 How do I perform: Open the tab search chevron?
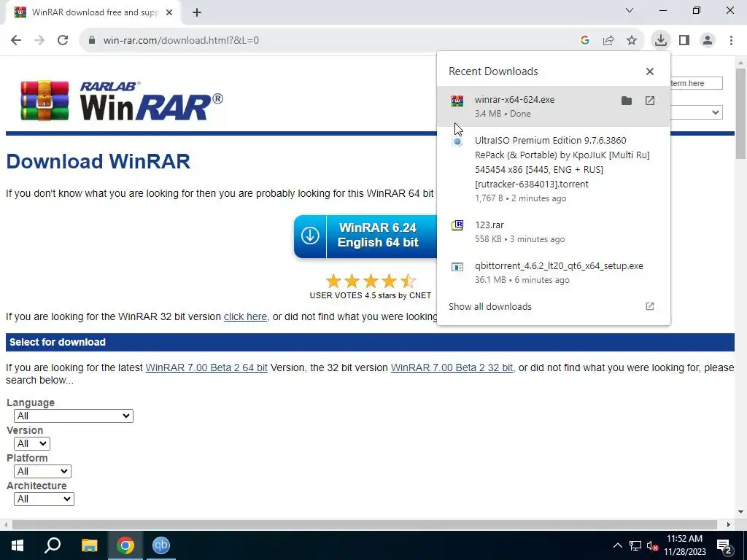point(630,10)
